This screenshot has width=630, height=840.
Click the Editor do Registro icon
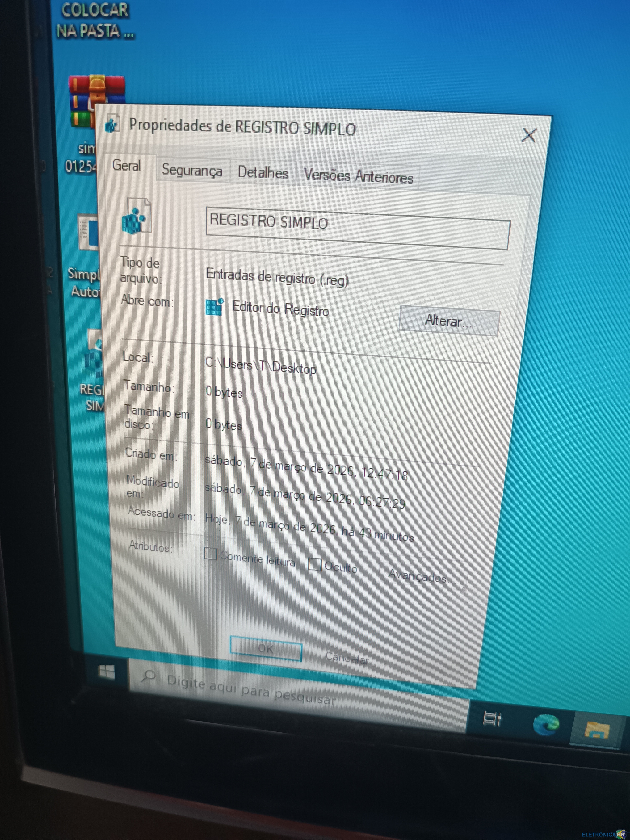[x=214, y=306]
